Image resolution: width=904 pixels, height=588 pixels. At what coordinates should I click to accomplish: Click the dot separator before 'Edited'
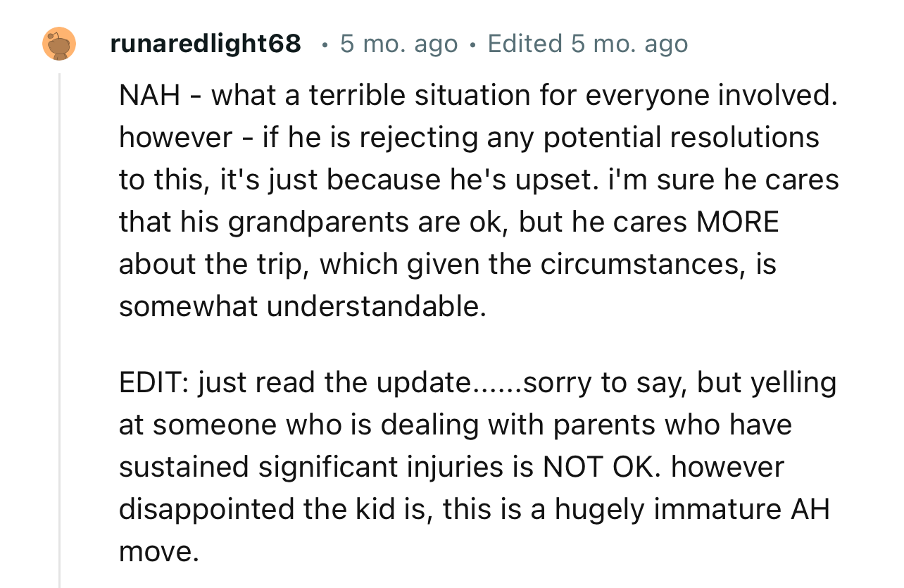click(472, 44)
